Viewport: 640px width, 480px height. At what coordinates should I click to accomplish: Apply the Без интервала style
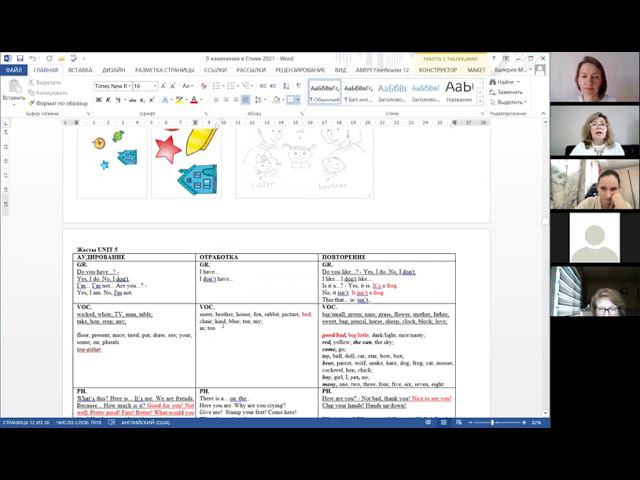pyautogui.click(x=358, y=92)
